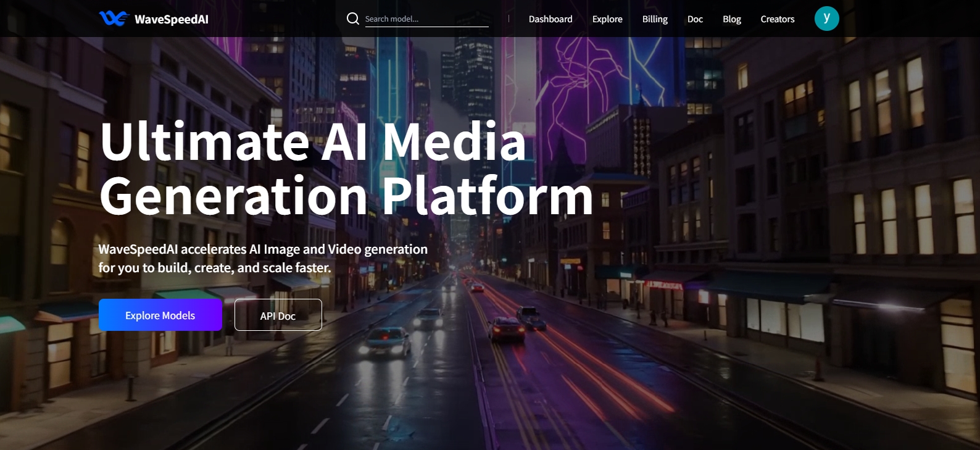Open the Dashboard nav item

click(550, 19)
